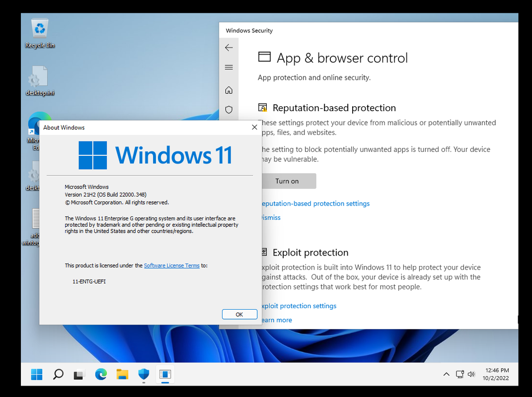Click the App & browser control heading icon
Image resolution: width=532 pixels, height=397 pixels.
click(264, 57)
